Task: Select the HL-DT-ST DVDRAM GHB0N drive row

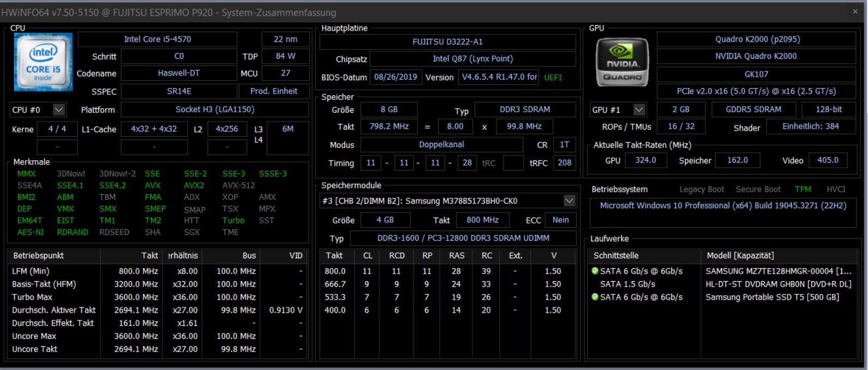Action: click(x=723, y=284)
